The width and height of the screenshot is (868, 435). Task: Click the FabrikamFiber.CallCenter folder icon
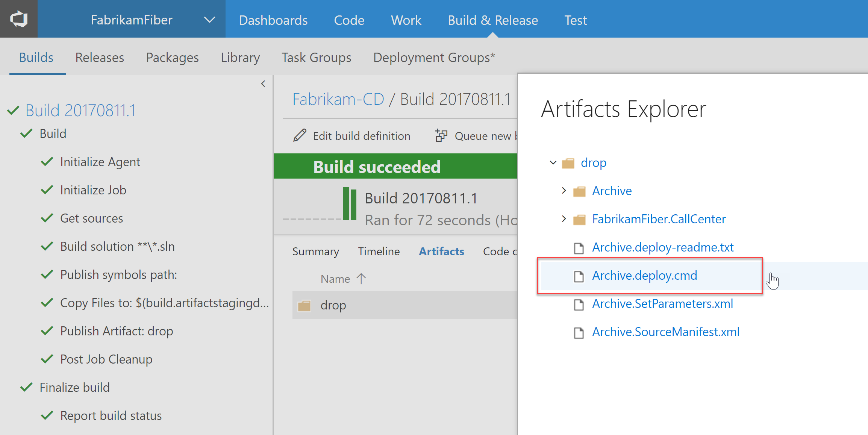pyautogui.click(x=579, y=220)
